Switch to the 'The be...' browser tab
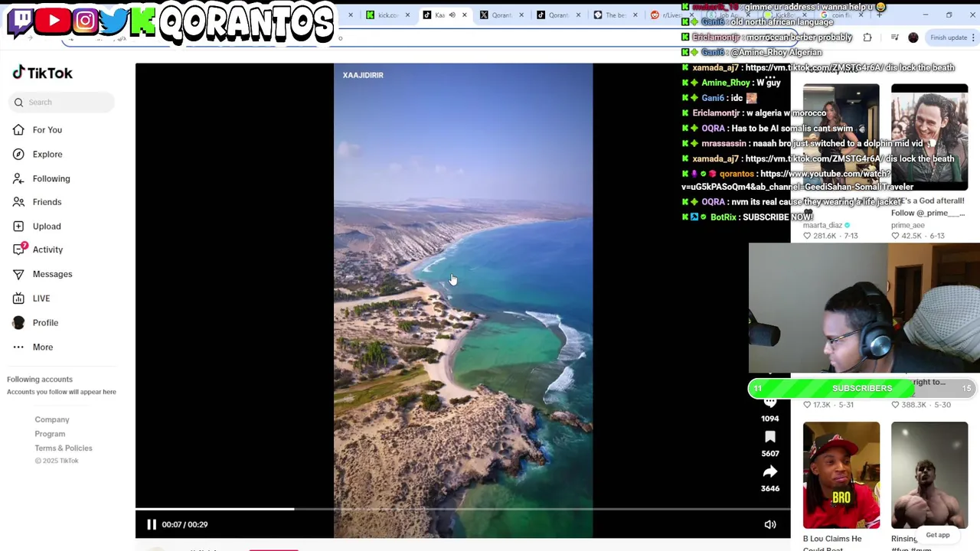Image resolution: width=980 pixels, height=551 pixels. click(616, 15)
